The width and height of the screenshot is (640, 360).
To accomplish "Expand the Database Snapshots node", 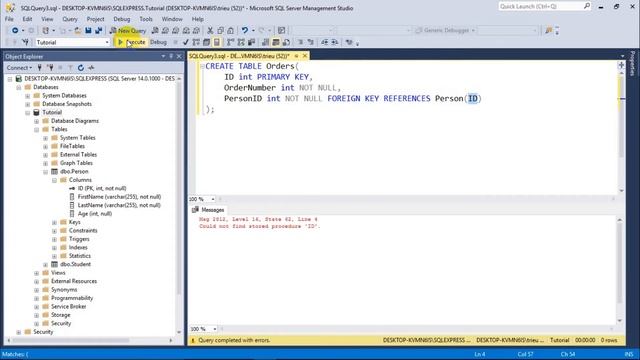I will coord(28,104).
